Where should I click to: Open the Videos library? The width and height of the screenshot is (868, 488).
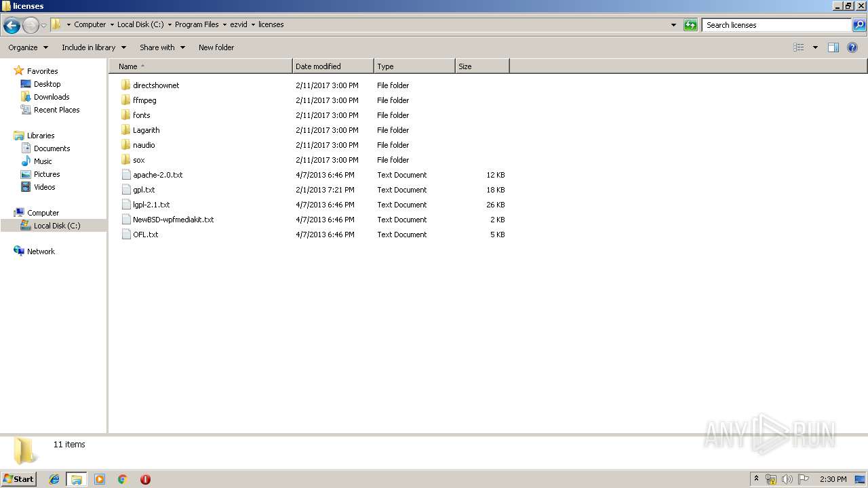(45, 187)
